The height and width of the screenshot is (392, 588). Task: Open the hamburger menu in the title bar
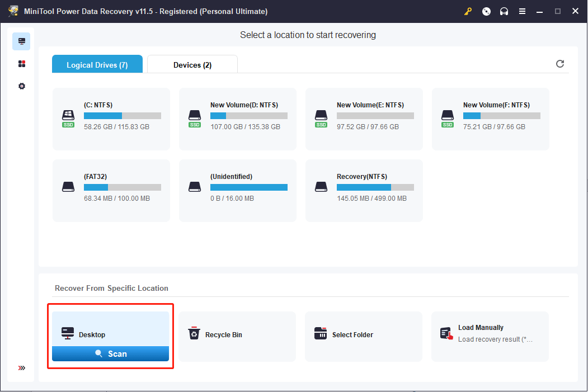click(x=522, y=11)
